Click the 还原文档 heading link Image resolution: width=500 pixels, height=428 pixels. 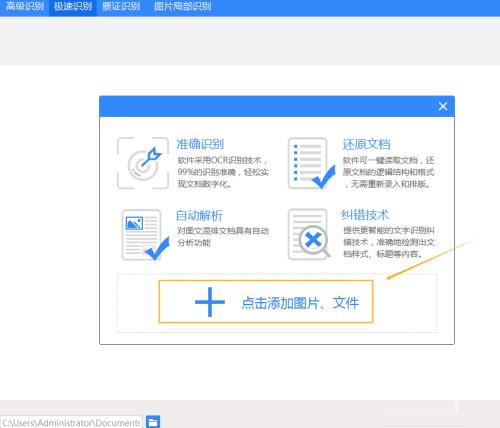(x=366, y=144)
